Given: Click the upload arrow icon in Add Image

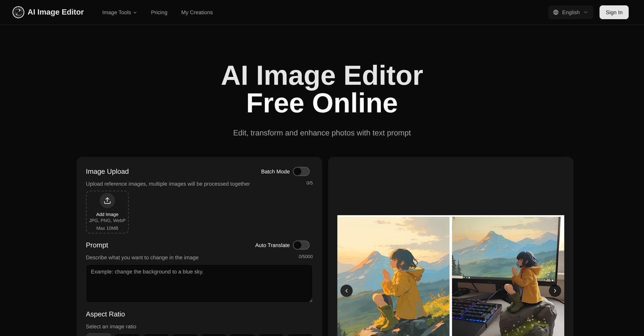Looking at the screenshot, I should point(107,200).
